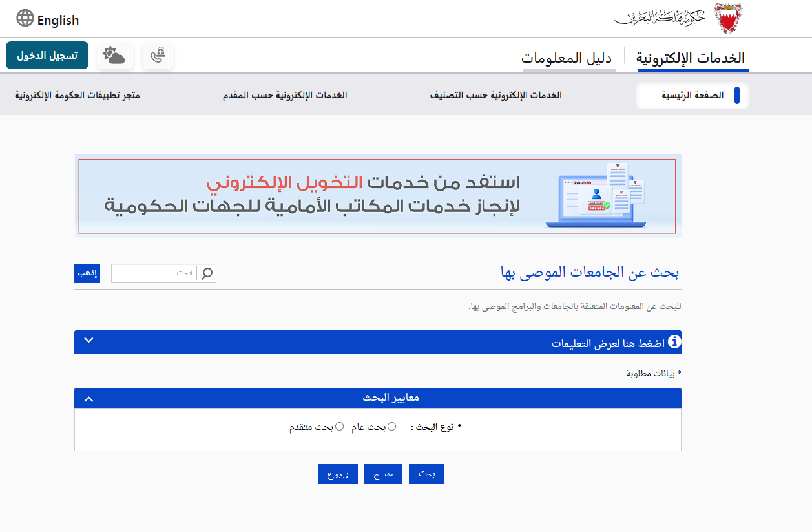Click the magnifier icon in search box
The image size is (812, 532).
coord(207,273)
